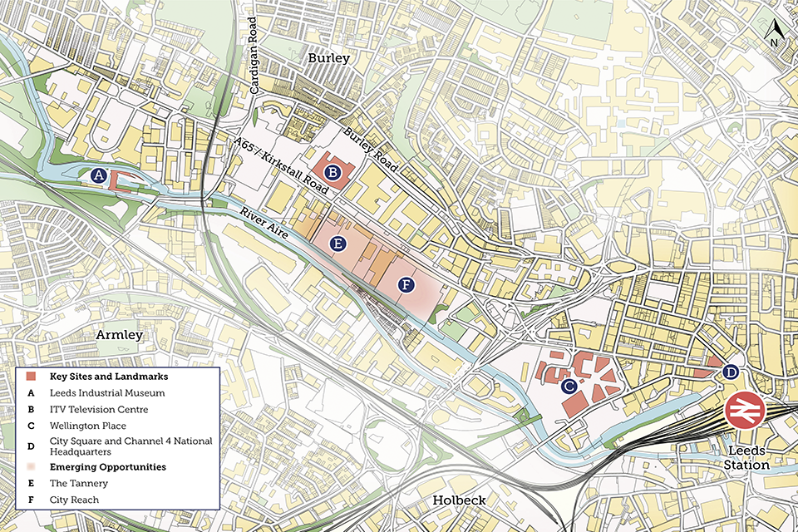
Task: Click the Burley district label
Action: pyautogui.click(x=328, y=58)
